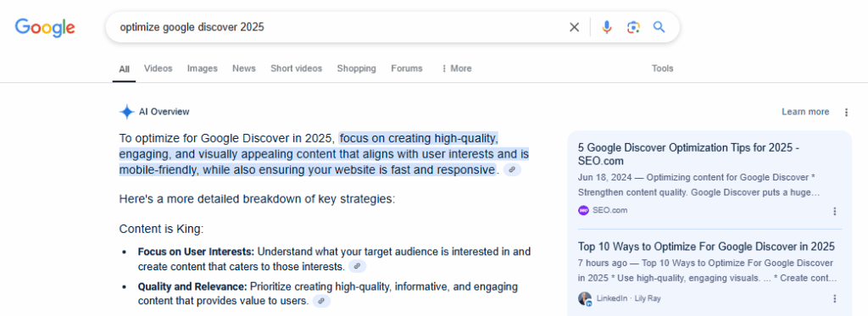Submit search with the magnifier icon
The image size is (868, 316).
[659, 27]
